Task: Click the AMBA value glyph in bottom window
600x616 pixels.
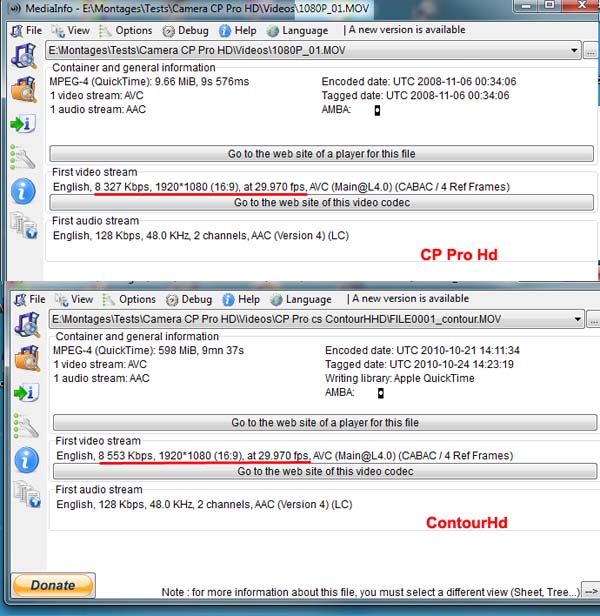Action: coord(381,393)
